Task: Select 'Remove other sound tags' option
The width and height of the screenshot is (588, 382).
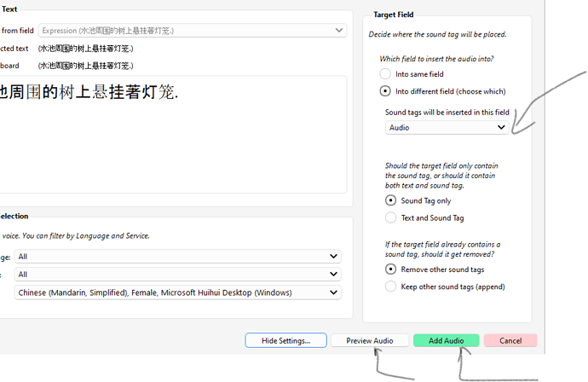Action: click(x=391, y=269)
